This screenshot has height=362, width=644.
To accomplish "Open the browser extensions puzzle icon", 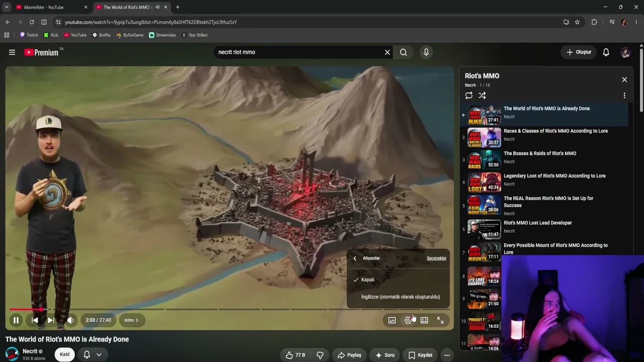I will click(594, 22).
